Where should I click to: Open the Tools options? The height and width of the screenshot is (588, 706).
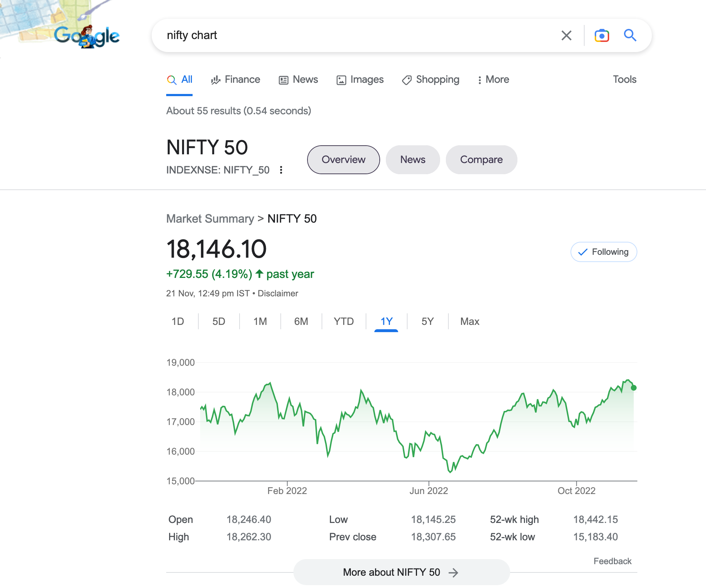624,80
